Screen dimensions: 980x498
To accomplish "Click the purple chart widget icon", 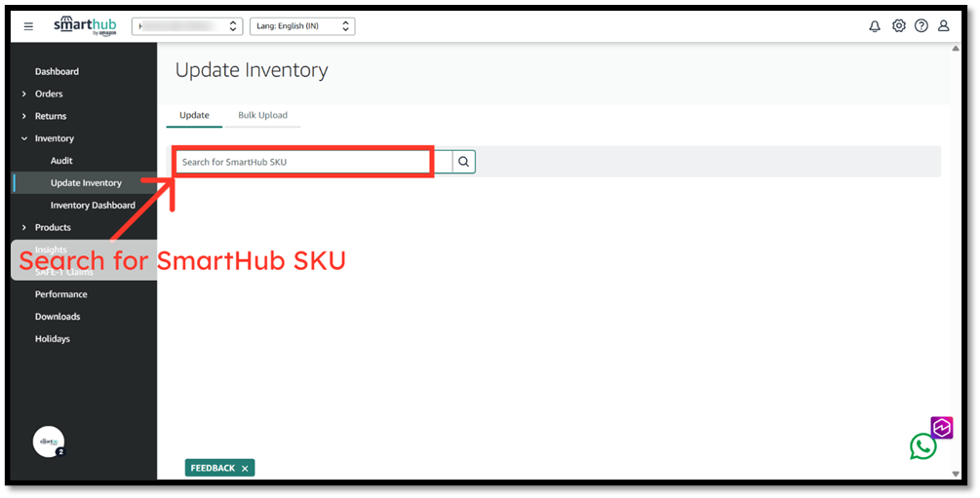I will pyautogui.click(x=942, y=428).
